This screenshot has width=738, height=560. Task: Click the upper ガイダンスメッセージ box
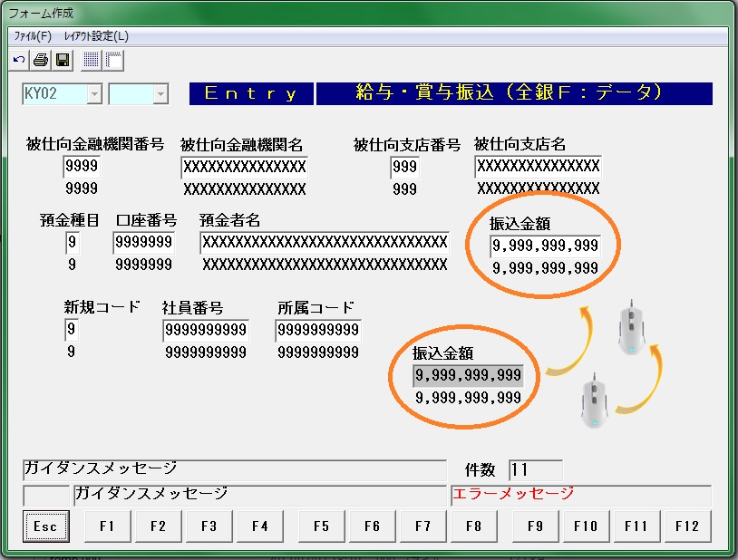(x=235, y=469)
